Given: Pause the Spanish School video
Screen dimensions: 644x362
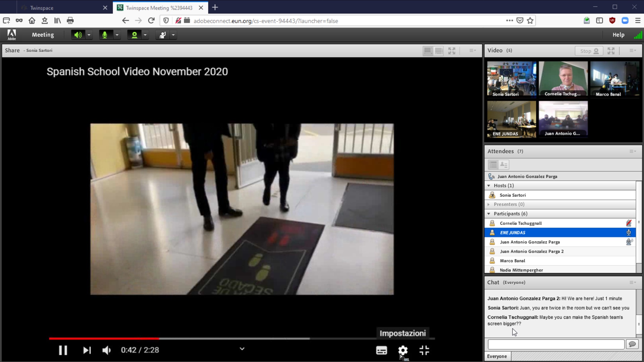Looking at the screenshot, I should (63, 350).
